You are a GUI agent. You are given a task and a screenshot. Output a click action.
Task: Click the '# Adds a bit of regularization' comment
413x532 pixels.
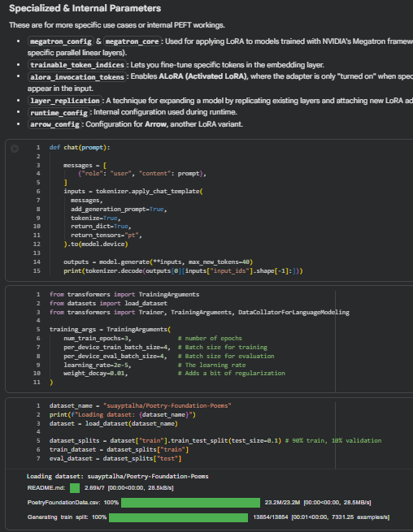[x=232, y=374]
